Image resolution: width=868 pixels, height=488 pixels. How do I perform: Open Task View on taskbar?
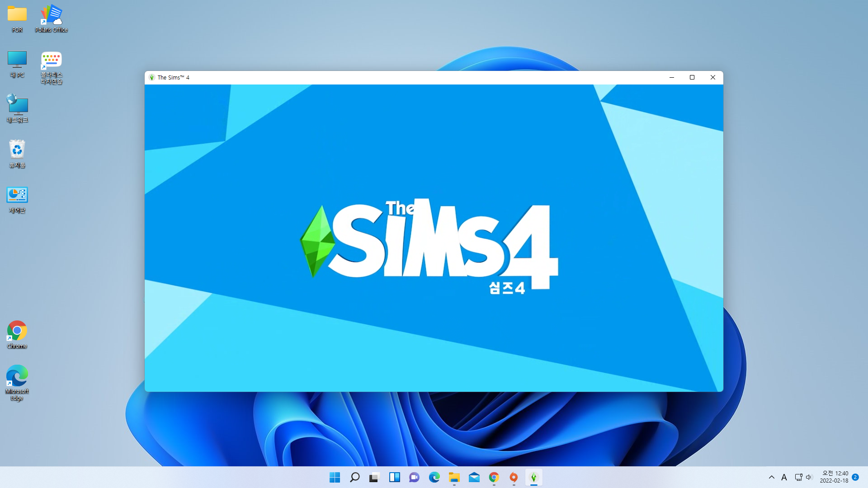tap(374, 477)
